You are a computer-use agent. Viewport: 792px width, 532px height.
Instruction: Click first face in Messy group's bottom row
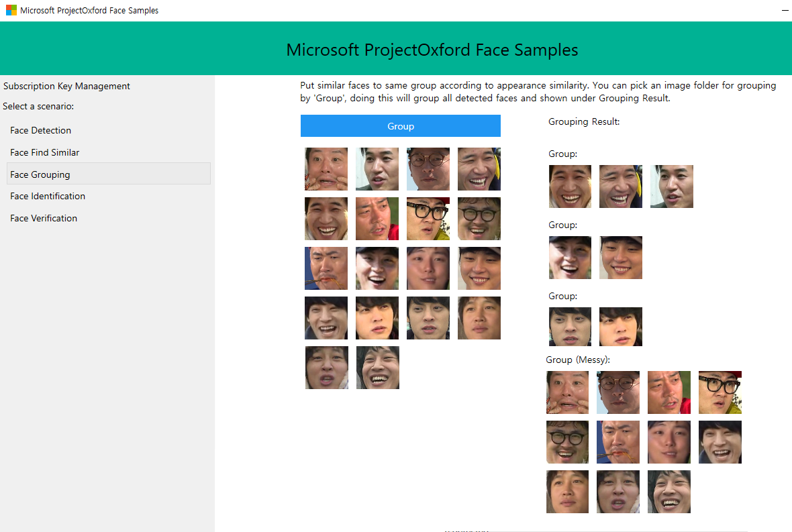pyautogui.click(x=568, y=492)
